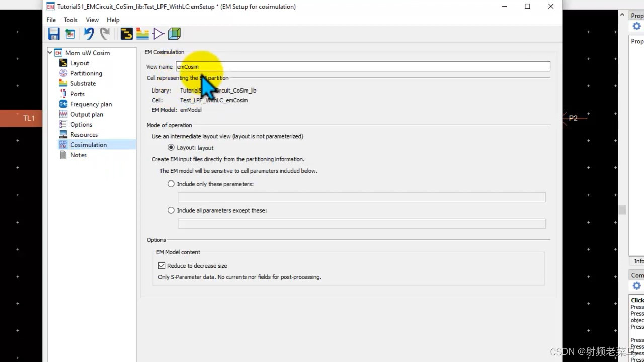Select the Layout: layout radio button
This screenshot has width=644, height=362.
coord(171,147)
